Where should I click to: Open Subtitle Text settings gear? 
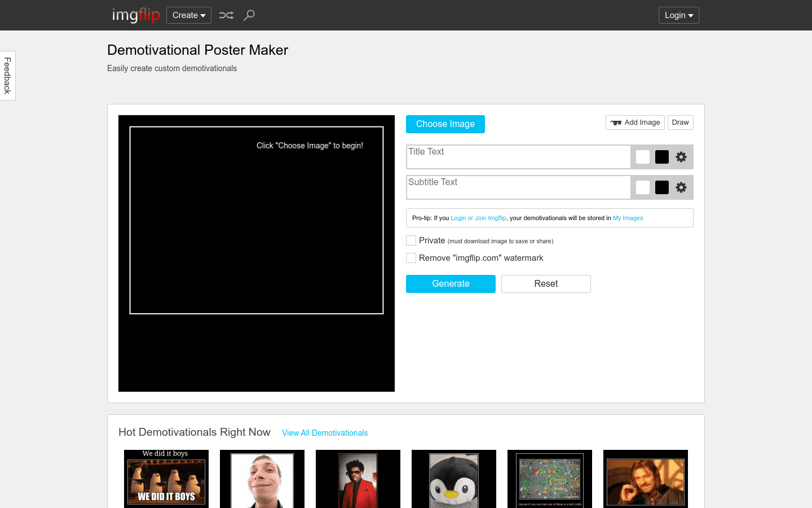(x=681, y=187)
